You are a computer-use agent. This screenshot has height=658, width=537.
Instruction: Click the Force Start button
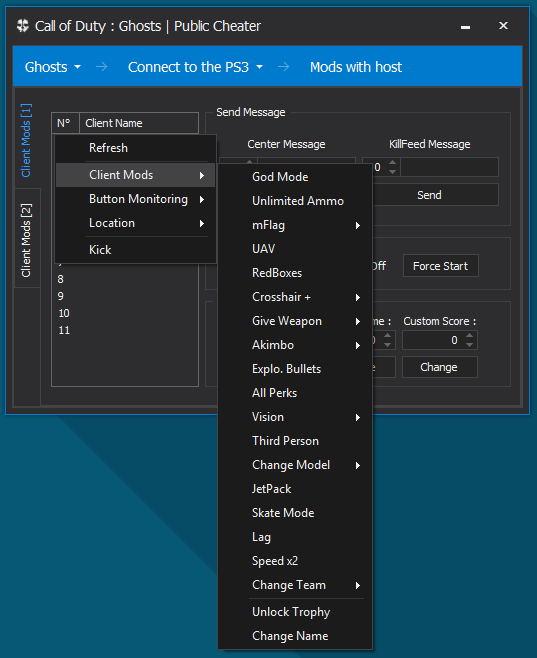coord(441,266)
